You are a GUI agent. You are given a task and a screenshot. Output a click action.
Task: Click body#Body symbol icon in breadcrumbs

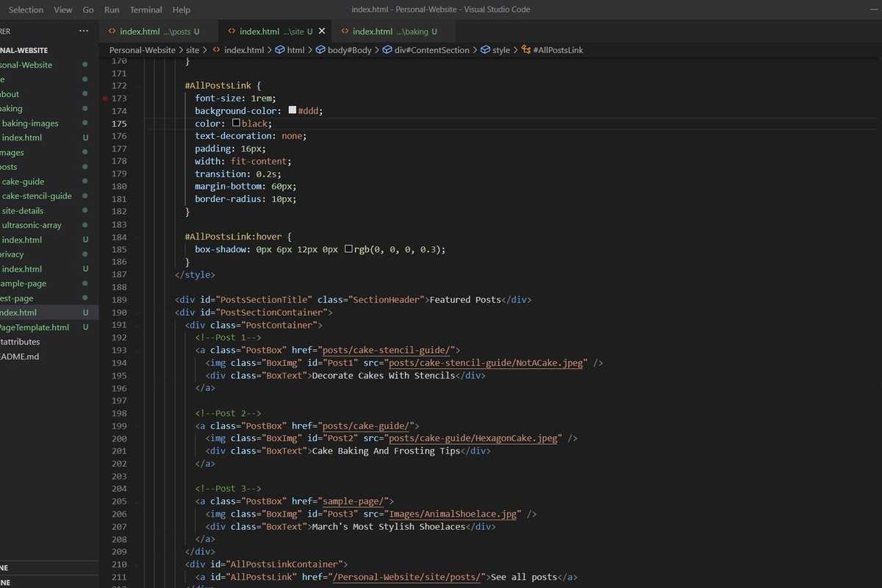pos(320,50)
